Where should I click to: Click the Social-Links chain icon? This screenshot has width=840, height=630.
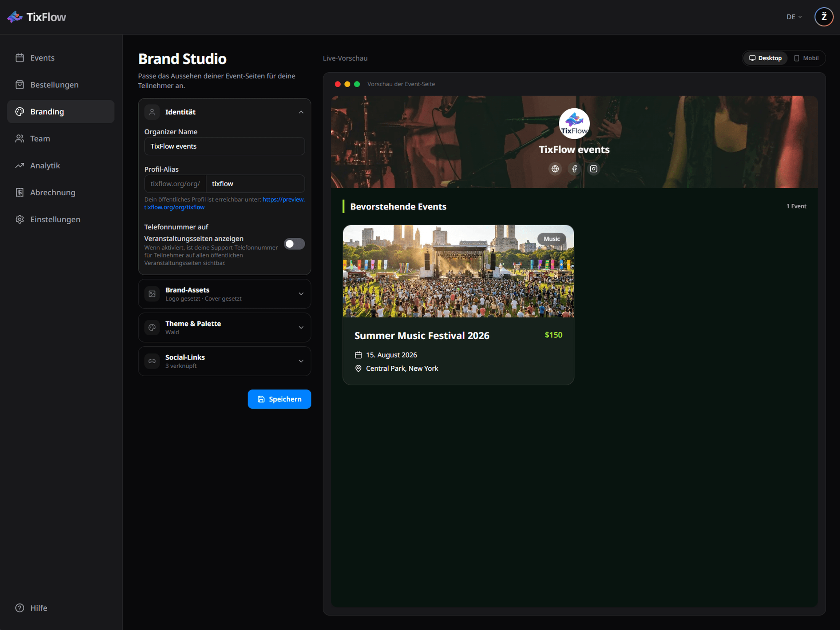pos(152,361)
